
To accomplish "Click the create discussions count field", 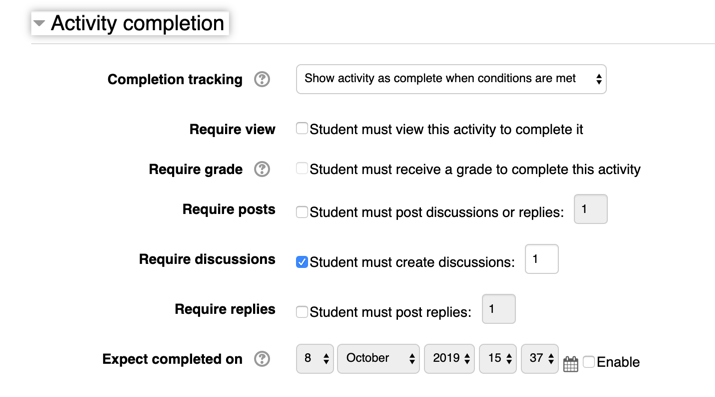I will click(x=542, y=259).
